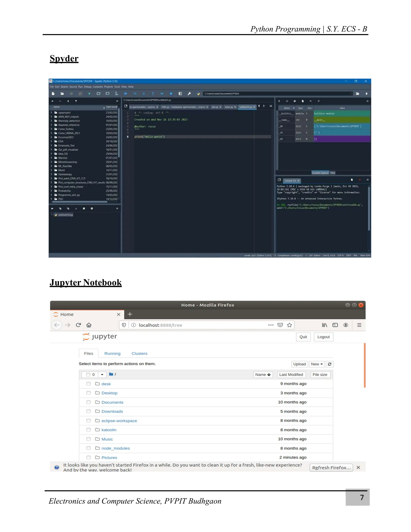Switch to the Jupyter Clusters tab

pos(139,354)
